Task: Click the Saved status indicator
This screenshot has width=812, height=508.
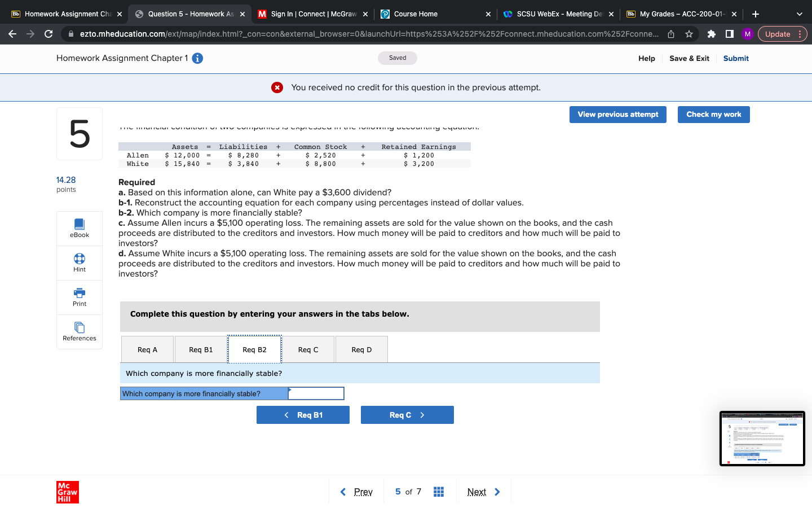Action: (398, 58)
